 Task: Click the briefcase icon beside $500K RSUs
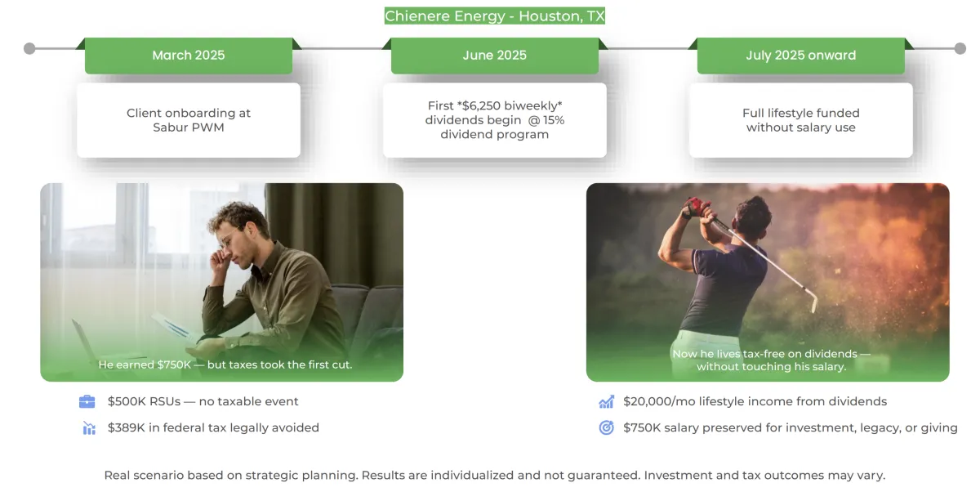(87, 401)
